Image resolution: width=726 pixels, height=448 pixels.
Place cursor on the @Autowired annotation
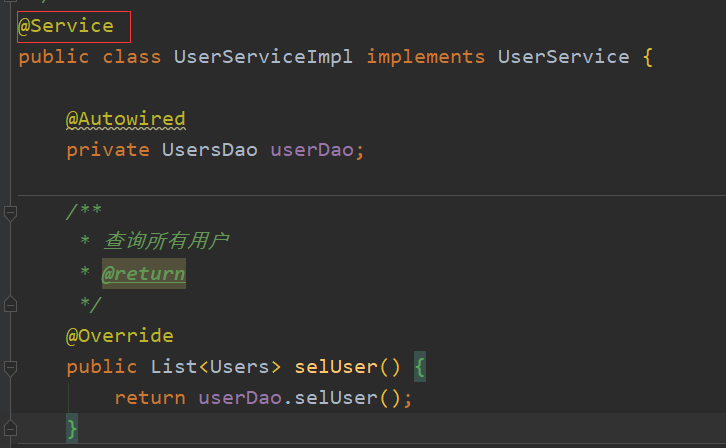[x=125, y=119]
